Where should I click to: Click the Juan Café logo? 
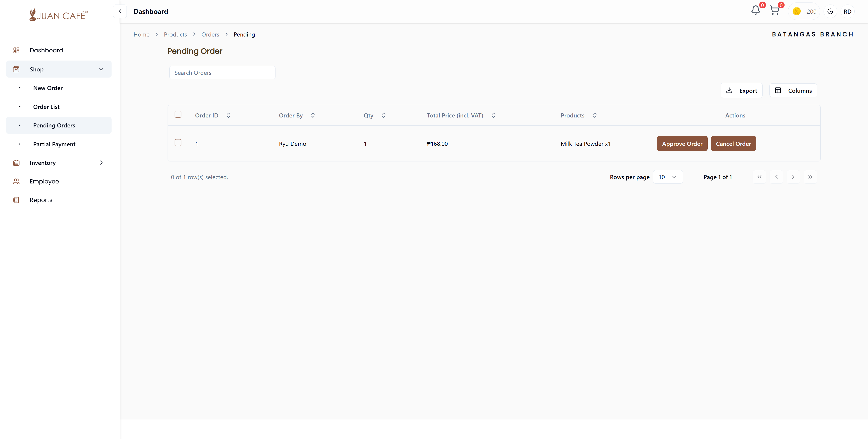(x=59, y=15)
